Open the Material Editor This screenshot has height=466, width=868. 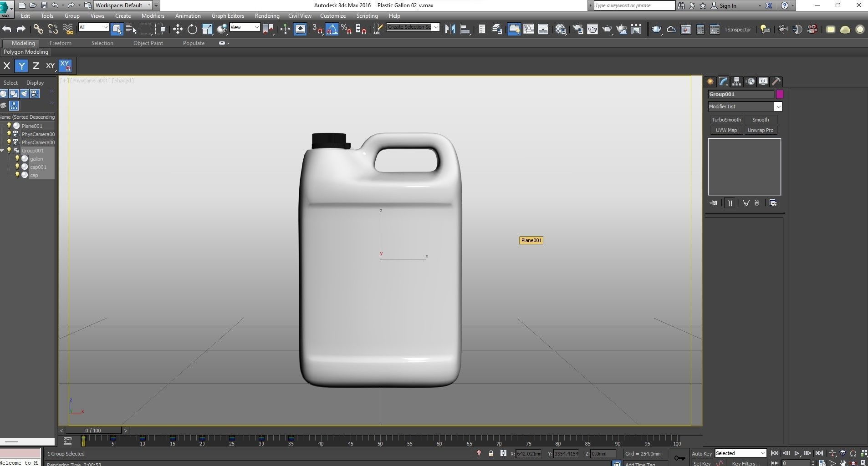coord(561,29)
